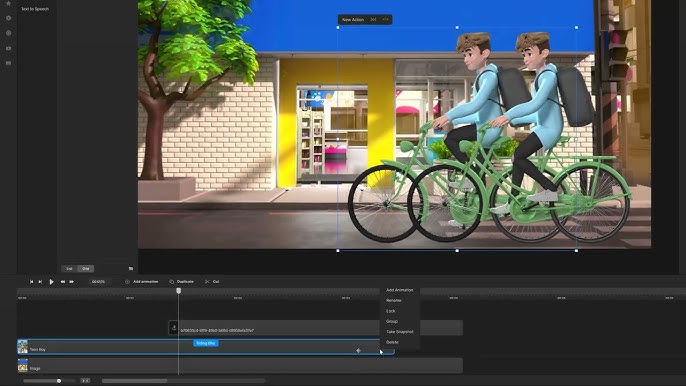Choose Add Animation in context menu
Screen dimensions: 686x386
399,290
